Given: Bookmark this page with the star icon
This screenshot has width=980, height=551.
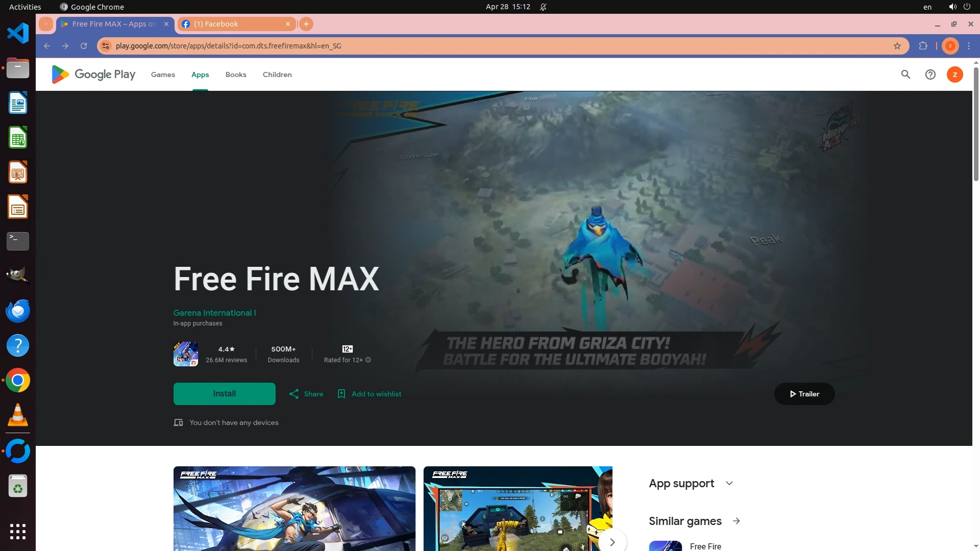Looking at the screenshot, I should point(897,46).
